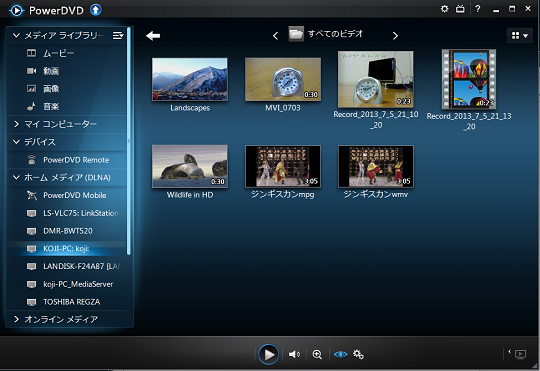Viewport: 540px width, 371px height.
Task: Click the PowerDVD logo icon
Action: (16, 10)
